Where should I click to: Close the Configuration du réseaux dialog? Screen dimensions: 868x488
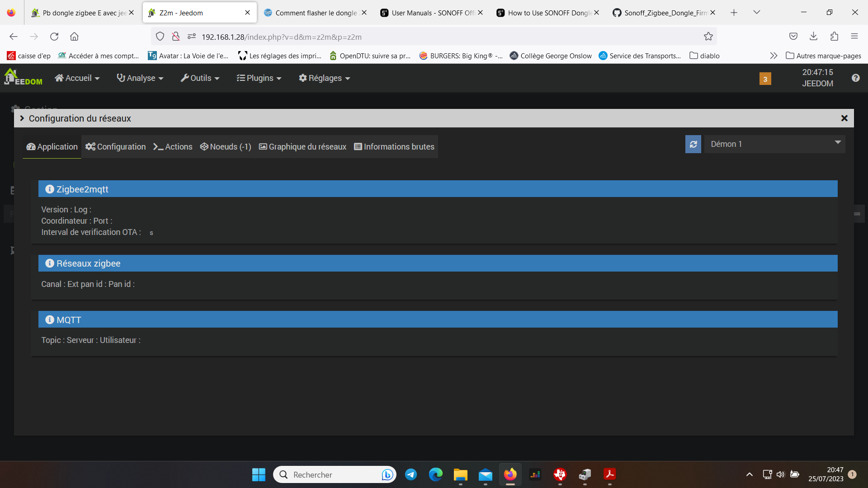[x=844, y=118]
